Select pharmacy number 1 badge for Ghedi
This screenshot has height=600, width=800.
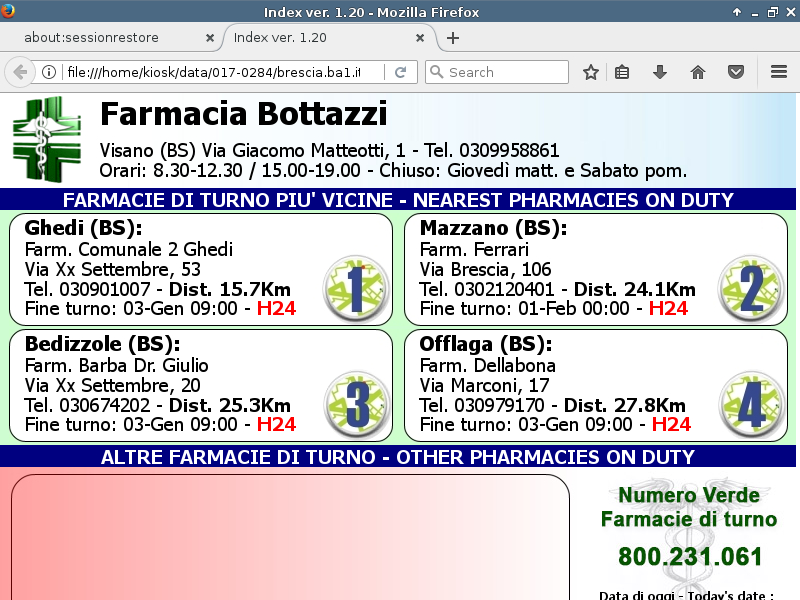pyautogui.click(x=356, y=288)
